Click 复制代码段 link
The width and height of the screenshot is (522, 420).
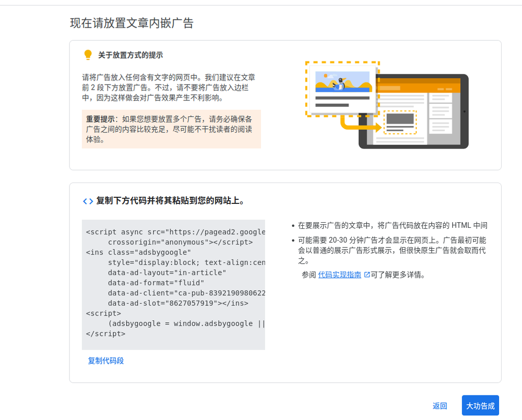click(x=106, y=361)
